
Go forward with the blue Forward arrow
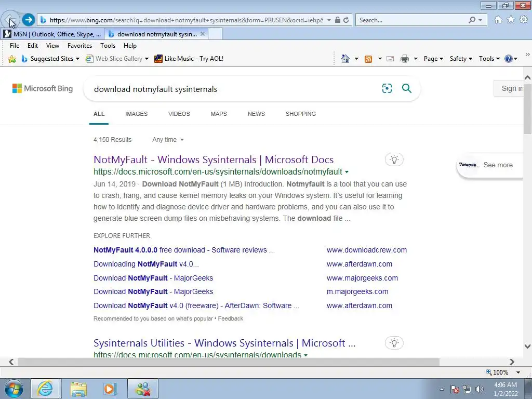pos(29,20)
